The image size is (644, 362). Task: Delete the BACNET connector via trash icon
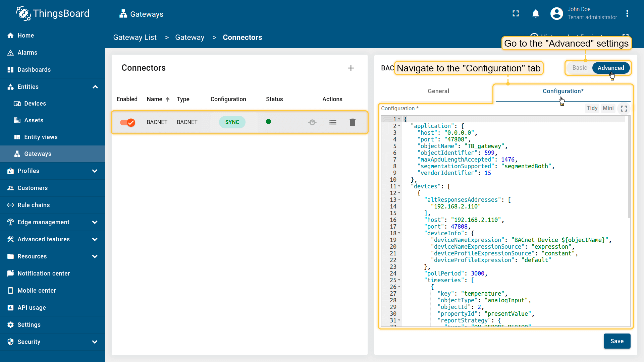[352, 122]
